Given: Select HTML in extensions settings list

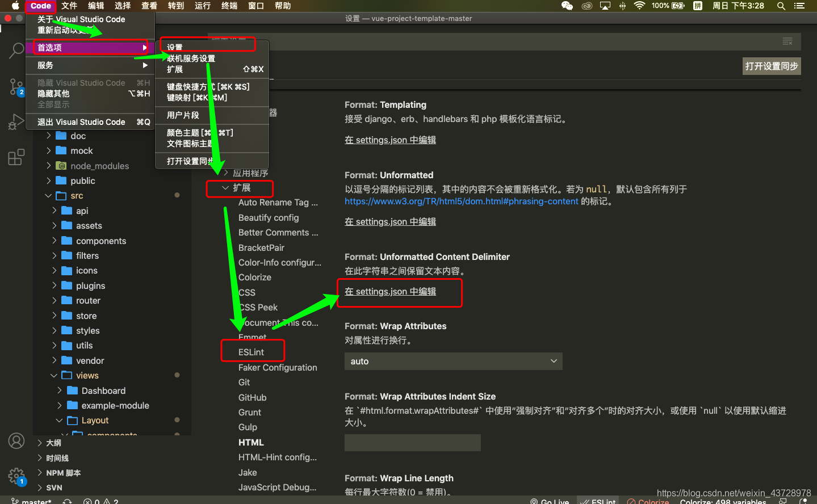Looking at the screenshot, I should [x=251, y=443].
